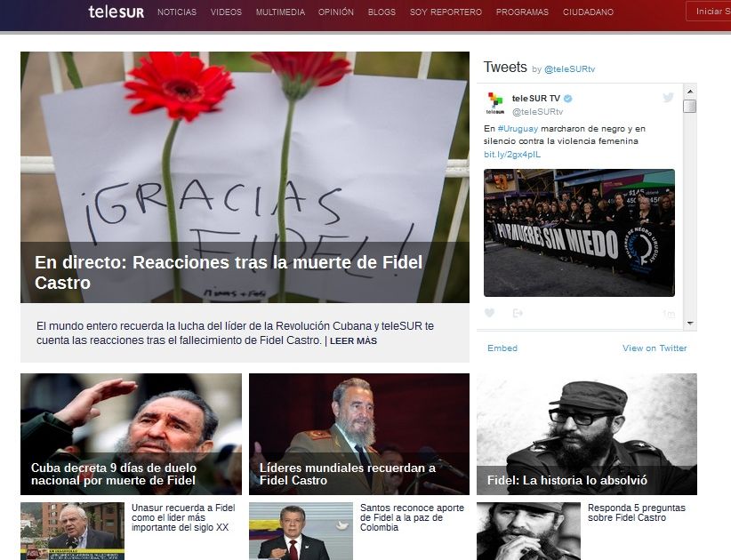Screen dimensions: 731x560
Task: Go to the PROGRAMAS section
Action: [x=522, y=12]
